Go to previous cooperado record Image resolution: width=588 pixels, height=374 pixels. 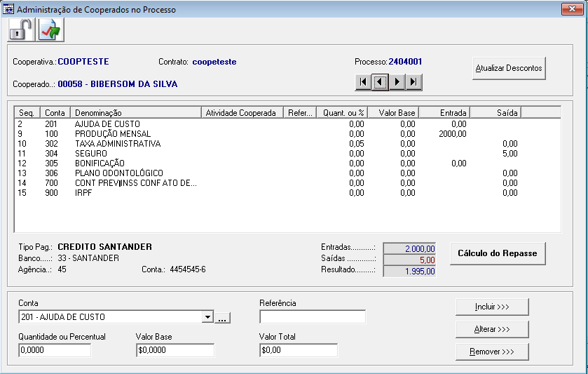pyautogui.click(x=380, y=82)
